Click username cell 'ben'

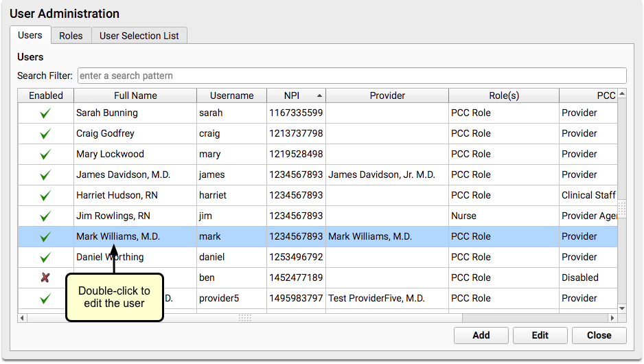pos(231,277)
